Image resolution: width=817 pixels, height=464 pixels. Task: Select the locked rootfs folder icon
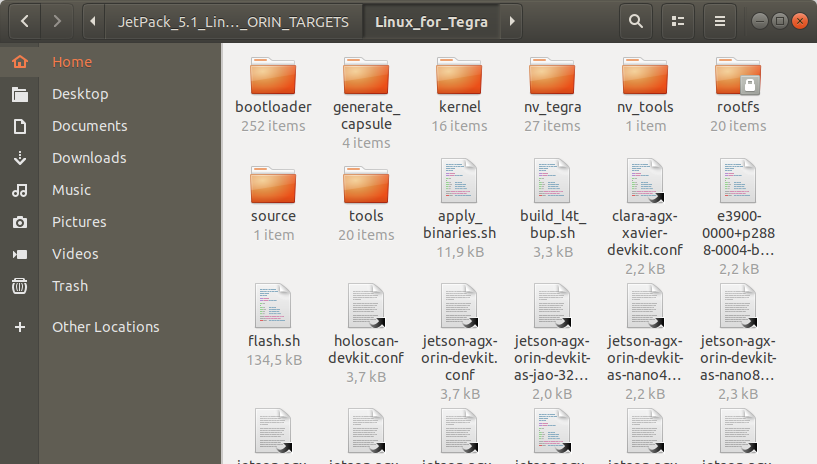point(738,76)
